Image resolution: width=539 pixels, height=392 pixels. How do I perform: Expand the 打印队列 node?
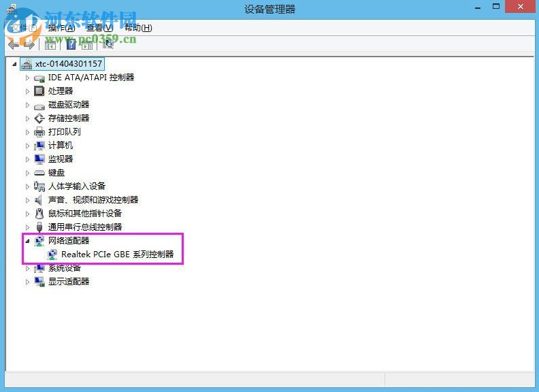(27, 132)
